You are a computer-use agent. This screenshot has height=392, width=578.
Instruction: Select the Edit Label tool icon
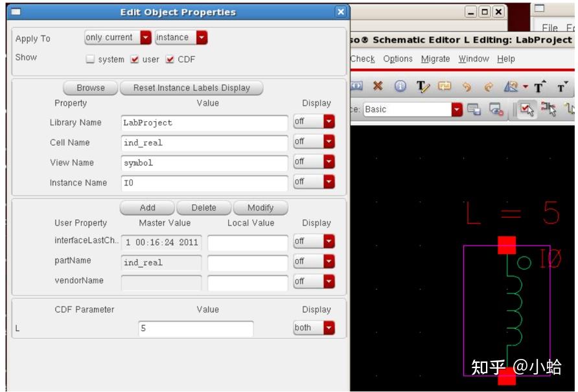point(423,86)
